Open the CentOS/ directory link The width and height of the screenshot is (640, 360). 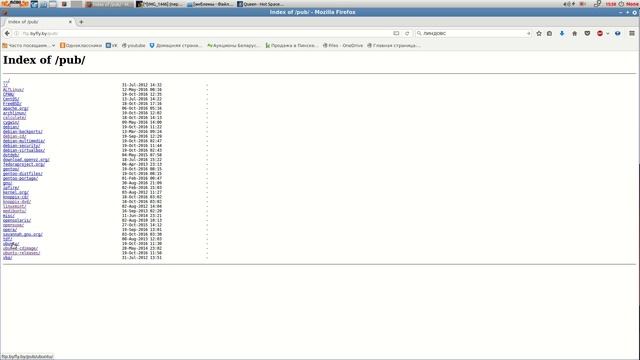[x=11, y=99]
